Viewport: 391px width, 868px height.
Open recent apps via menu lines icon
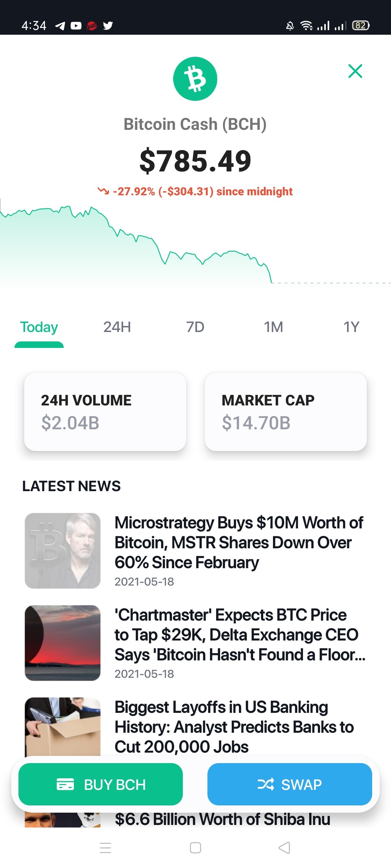coord(105,847)
